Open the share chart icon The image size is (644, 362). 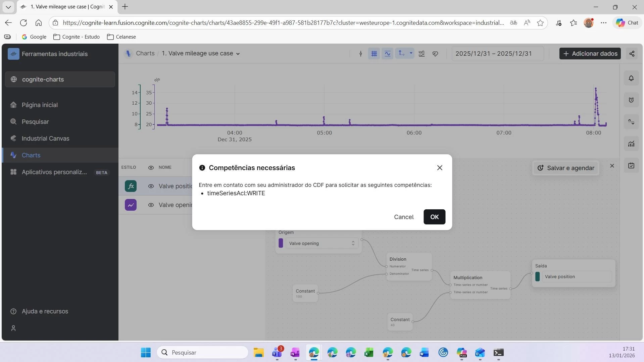[x=632, y=54]
